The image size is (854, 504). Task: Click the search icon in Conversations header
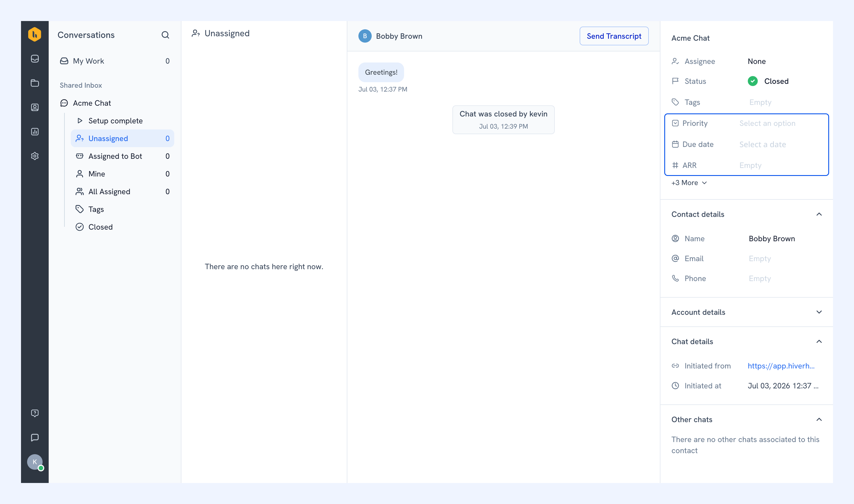click(x=165, y=35)
